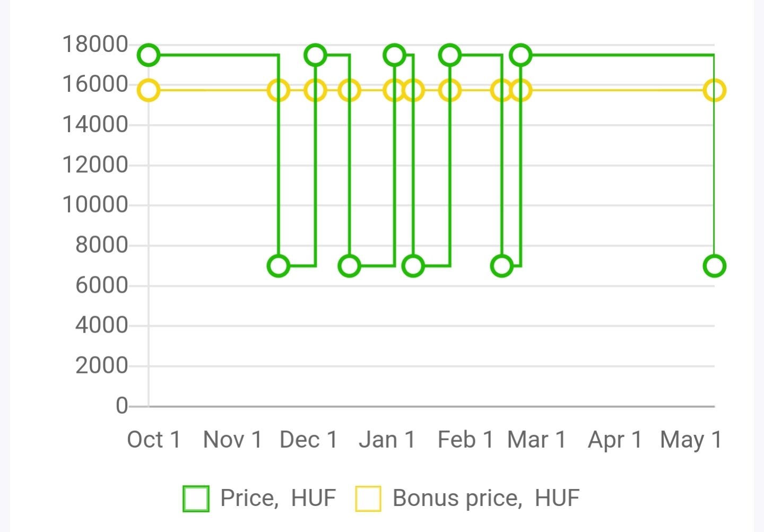
Task: Toggle the green Price HUF legend box
Action: [x=196, y=499]
